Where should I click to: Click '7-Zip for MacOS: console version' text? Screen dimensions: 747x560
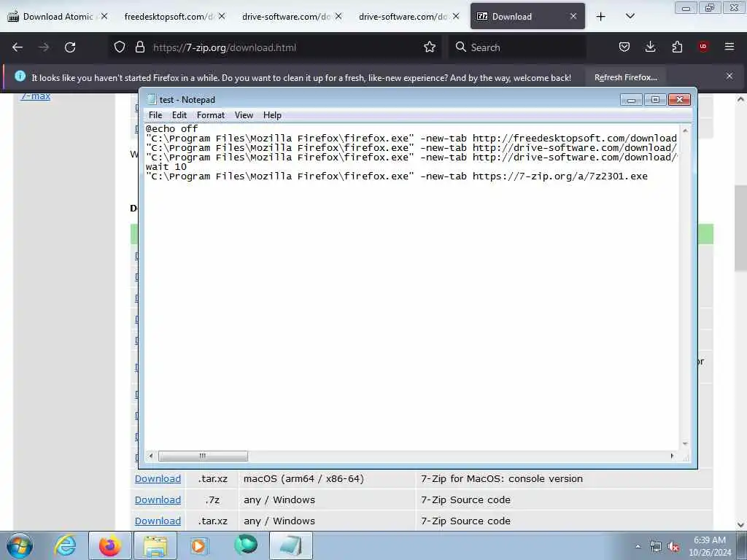[x=502, y=478]
